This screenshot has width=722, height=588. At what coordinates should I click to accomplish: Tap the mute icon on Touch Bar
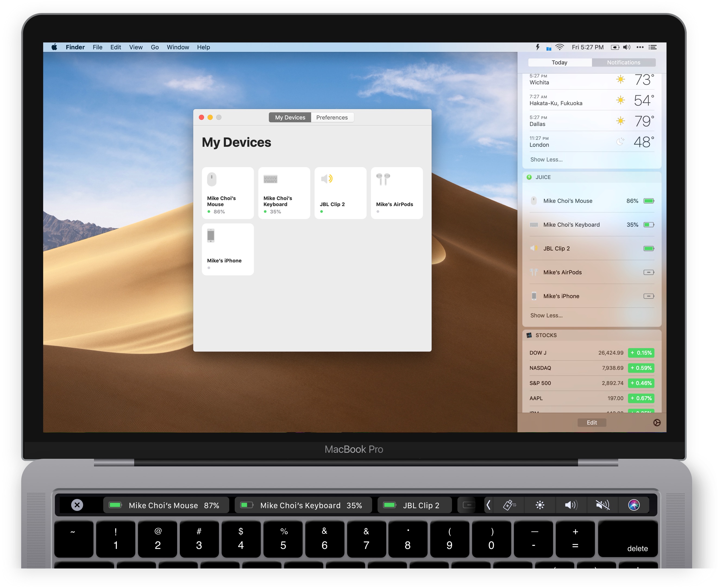(603, 505)
